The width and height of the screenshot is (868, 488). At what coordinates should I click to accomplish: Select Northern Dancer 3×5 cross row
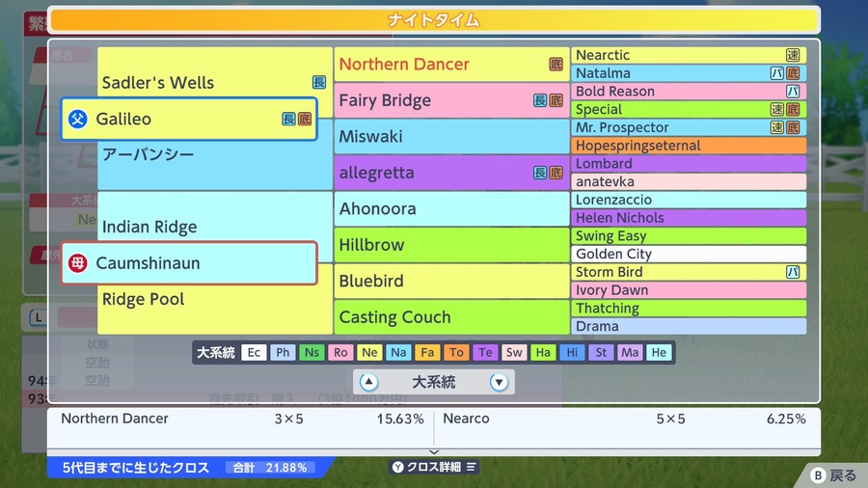point(241,419)
